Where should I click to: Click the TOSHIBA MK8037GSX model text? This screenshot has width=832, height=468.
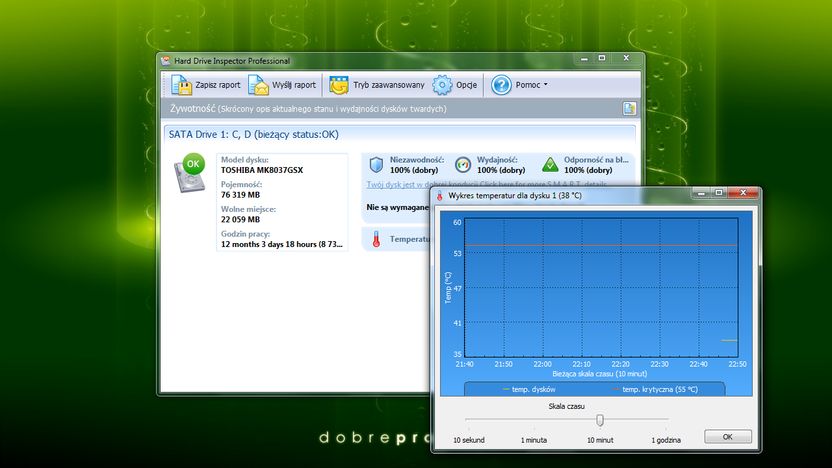coord(262,170)
